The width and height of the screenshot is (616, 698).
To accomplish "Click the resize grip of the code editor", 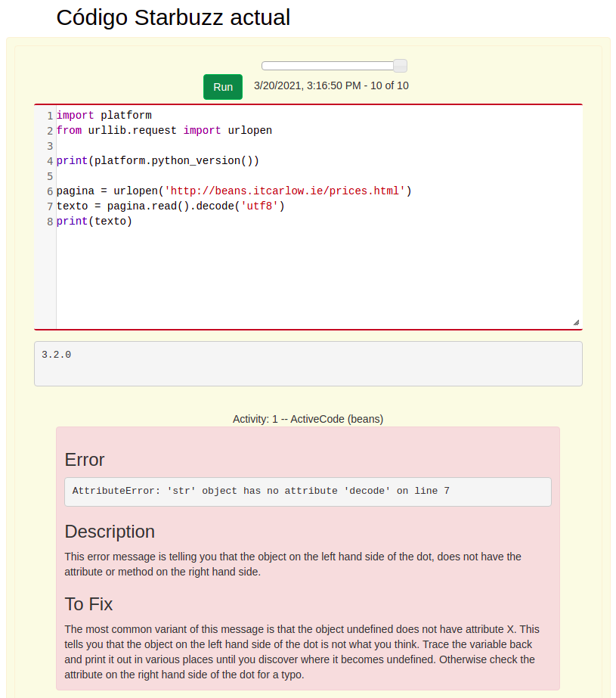I will coord(577,324).
